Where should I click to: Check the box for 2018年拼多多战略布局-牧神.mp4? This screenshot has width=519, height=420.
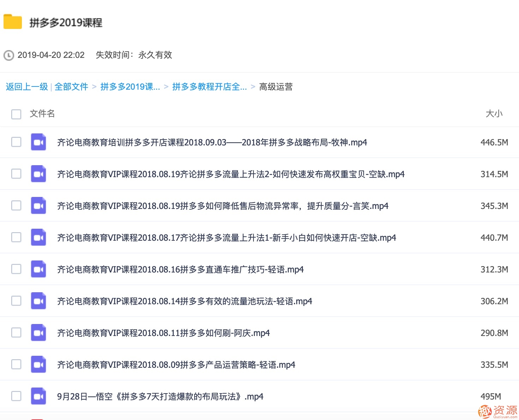(x=16, y=142)
